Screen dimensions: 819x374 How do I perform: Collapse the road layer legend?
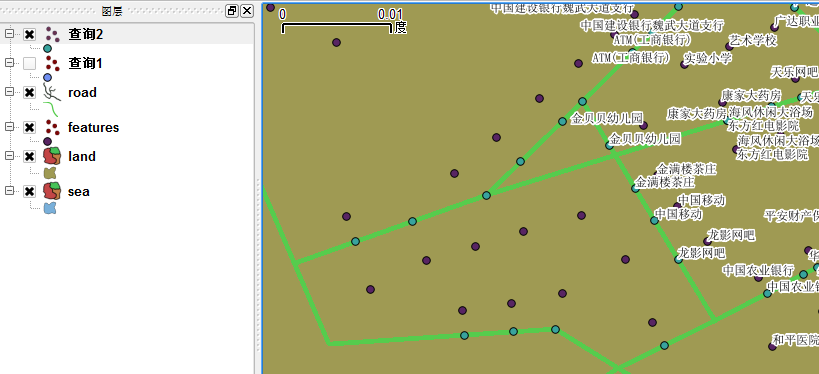click(9, 92)
